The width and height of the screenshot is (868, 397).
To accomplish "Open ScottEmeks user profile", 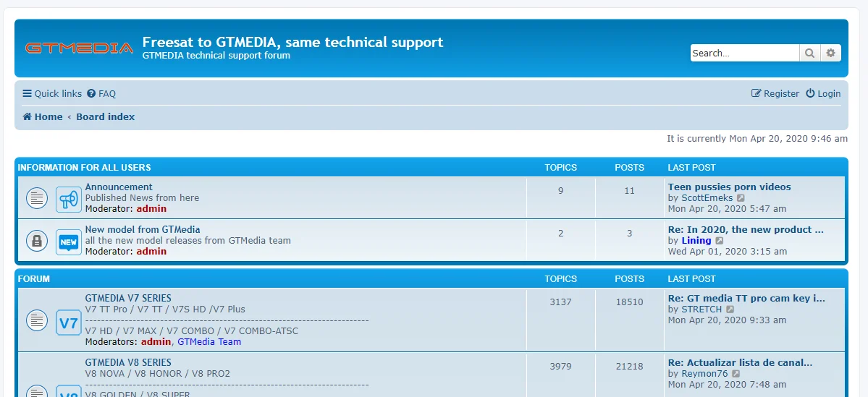I will pyautogui.click(x=707, y=198).
